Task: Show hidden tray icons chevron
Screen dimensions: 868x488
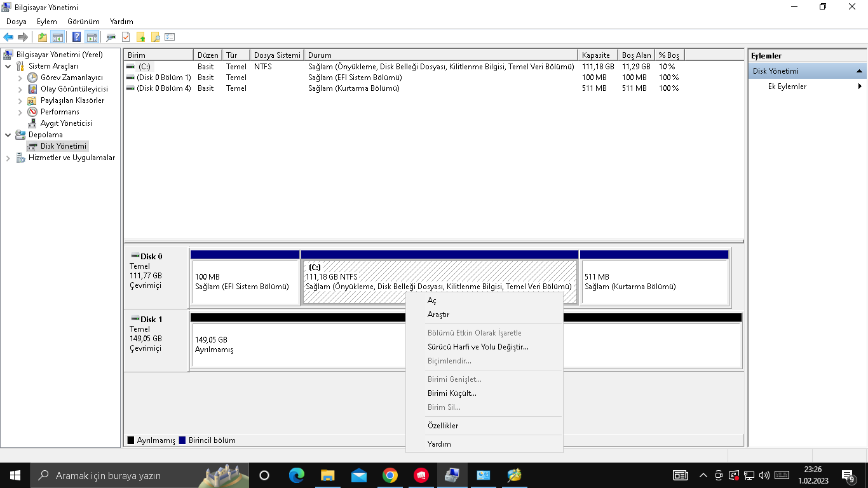Action: click(x=703, y=475)
